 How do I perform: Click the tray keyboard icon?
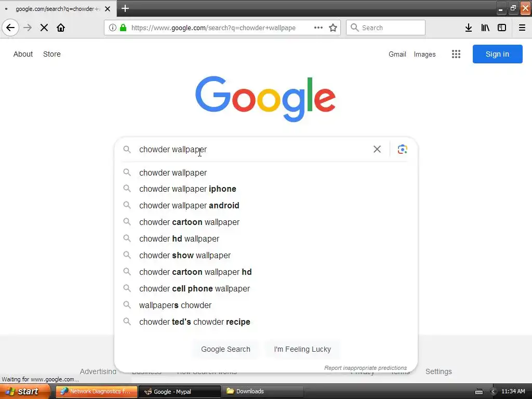tap(478, 392)
